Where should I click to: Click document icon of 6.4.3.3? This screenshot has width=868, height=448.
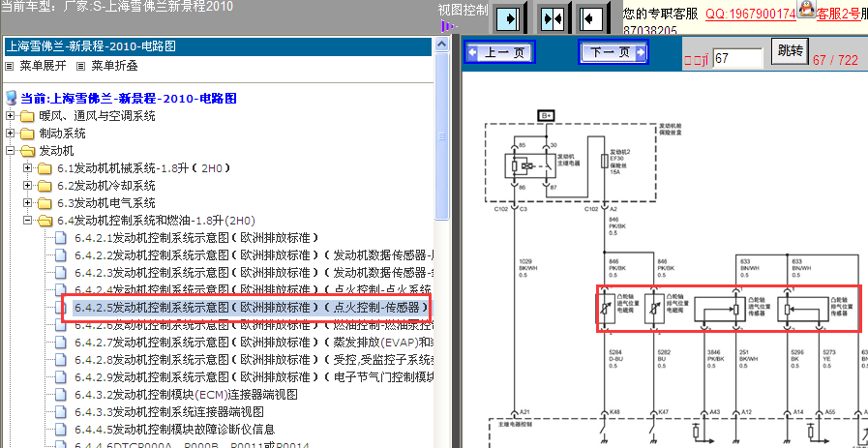point(59,412)
